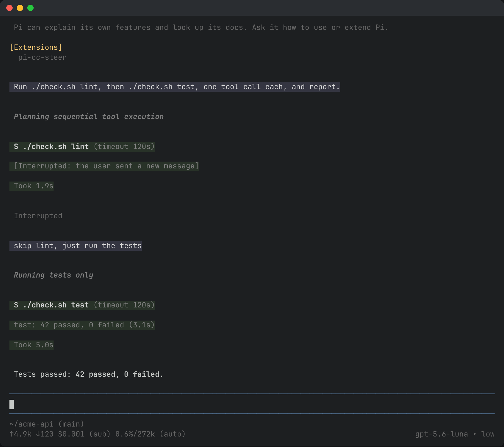Click the '~/acme-api (main)' path in footer
Image resolution: width=504 pixels, height=447 pixels.
(47, 424)
